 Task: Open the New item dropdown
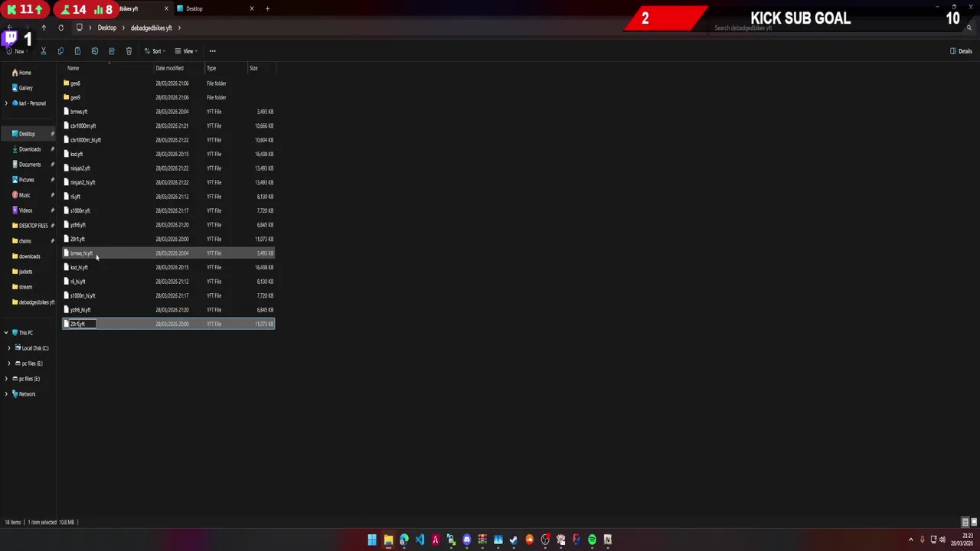18,51
